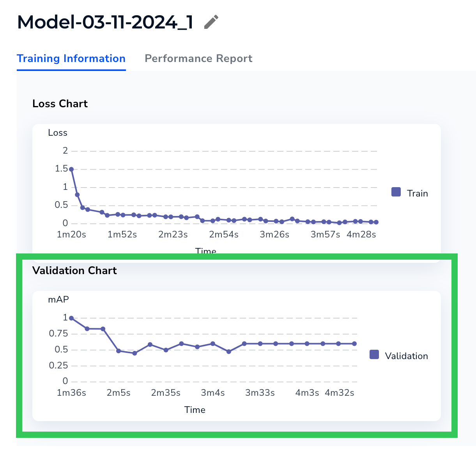Click the model name Model-03-11-2024_1
476x455 pixels.
pos(105,22)
